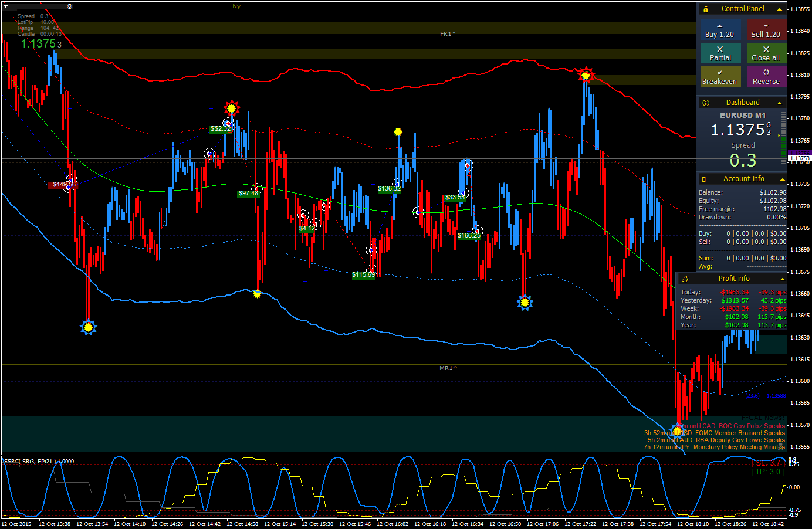Click the FR1 resistance level label
812x529 pixels.
[448, 34]
